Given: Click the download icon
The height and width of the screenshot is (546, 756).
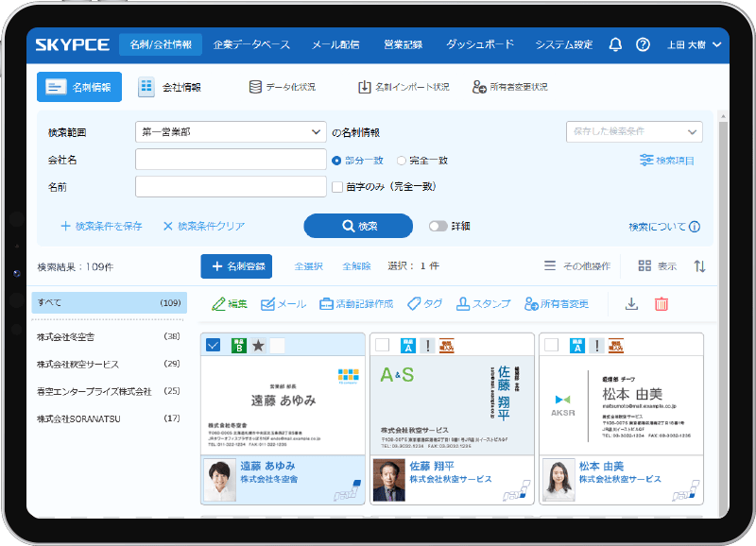Looking at the screenshot, I should (x=631, y=304).
